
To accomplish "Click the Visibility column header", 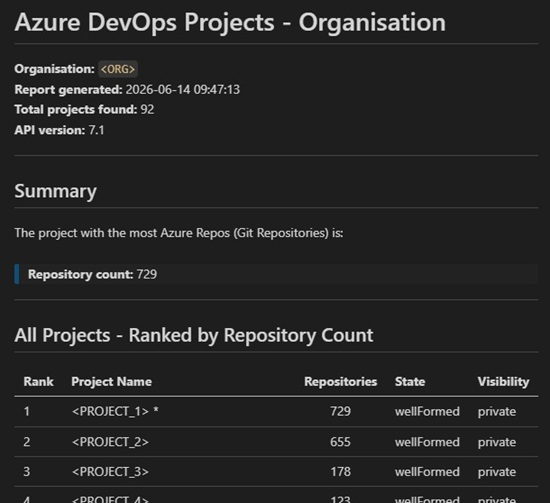I will pos(503,382).
